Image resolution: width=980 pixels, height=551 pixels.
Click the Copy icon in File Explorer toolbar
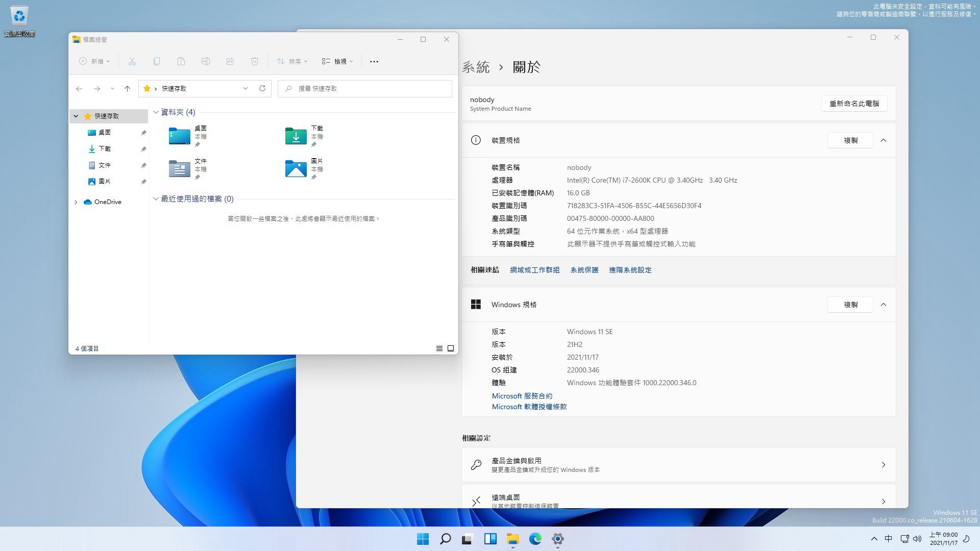coord(157,61)
